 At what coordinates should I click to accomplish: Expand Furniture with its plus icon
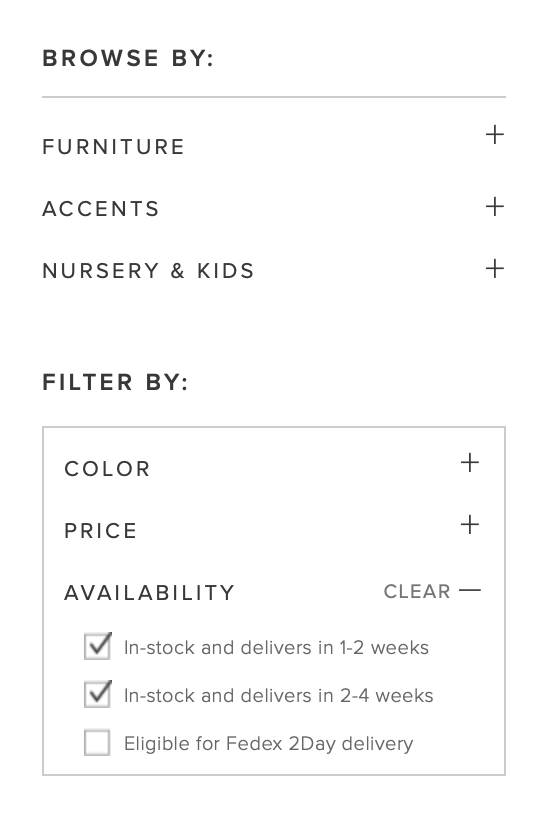[494, 135]
